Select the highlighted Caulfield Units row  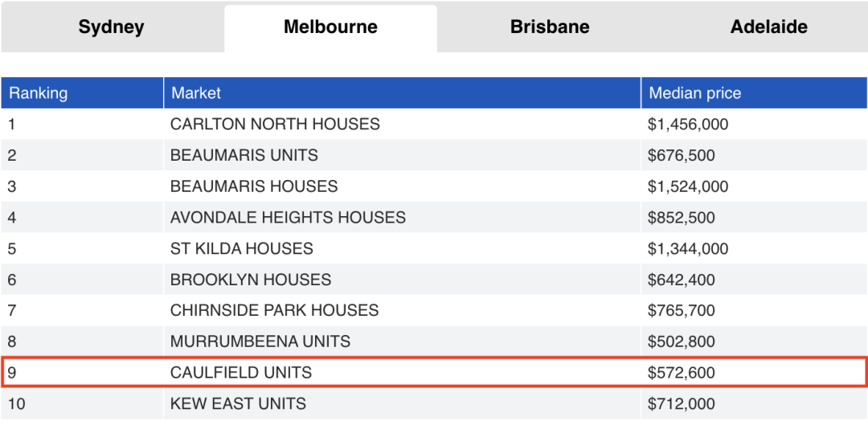pyautogui.click(x=241, y=373)
